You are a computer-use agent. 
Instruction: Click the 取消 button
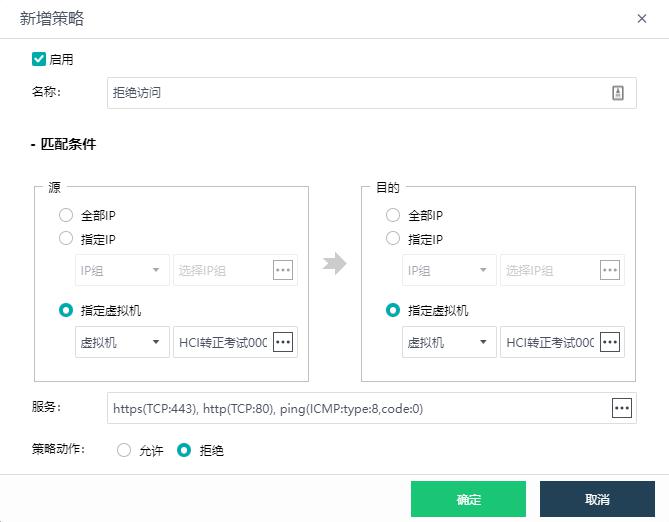tap(597, 499)
